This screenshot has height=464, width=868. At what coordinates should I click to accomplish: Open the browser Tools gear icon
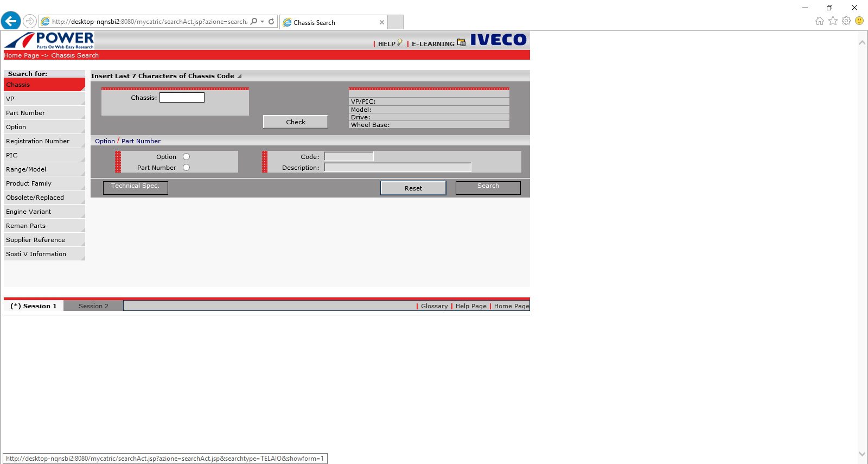point(846,21)
